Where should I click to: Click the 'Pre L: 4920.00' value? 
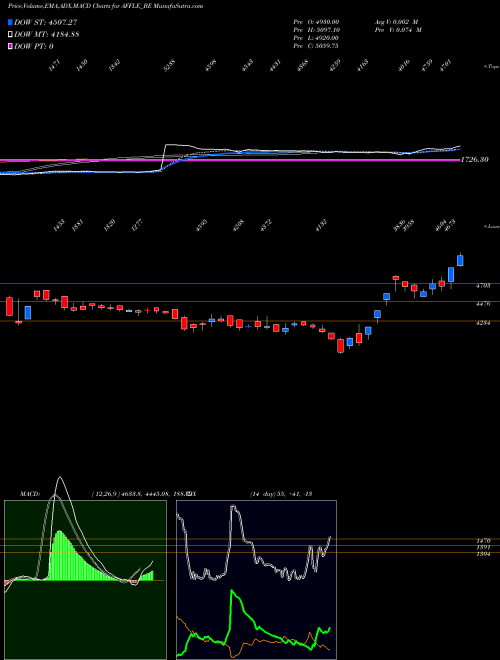pyautogui.click(x=316, y=38)
